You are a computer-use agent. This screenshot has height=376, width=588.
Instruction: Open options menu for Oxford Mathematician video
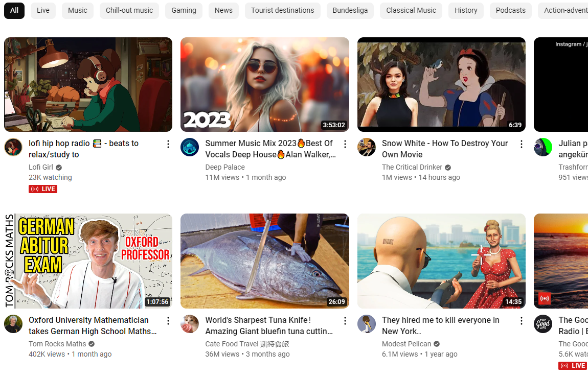(x=168, y=321)
